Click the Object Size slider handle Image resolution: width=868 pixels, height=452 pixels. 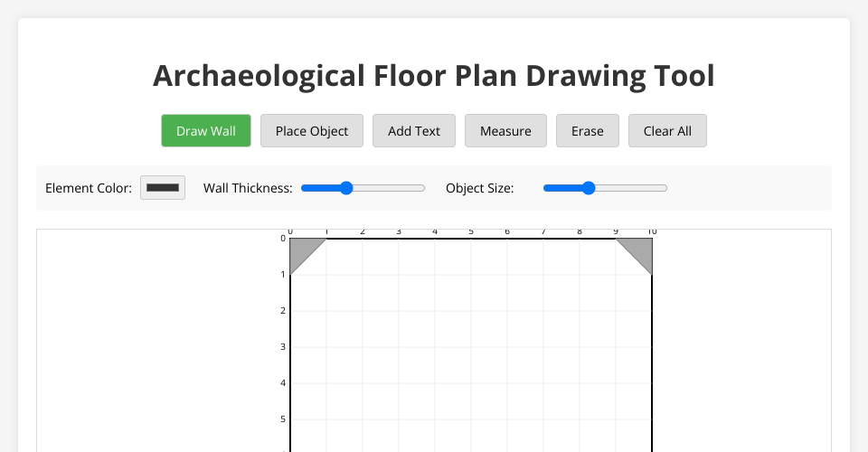pos(589,188)
